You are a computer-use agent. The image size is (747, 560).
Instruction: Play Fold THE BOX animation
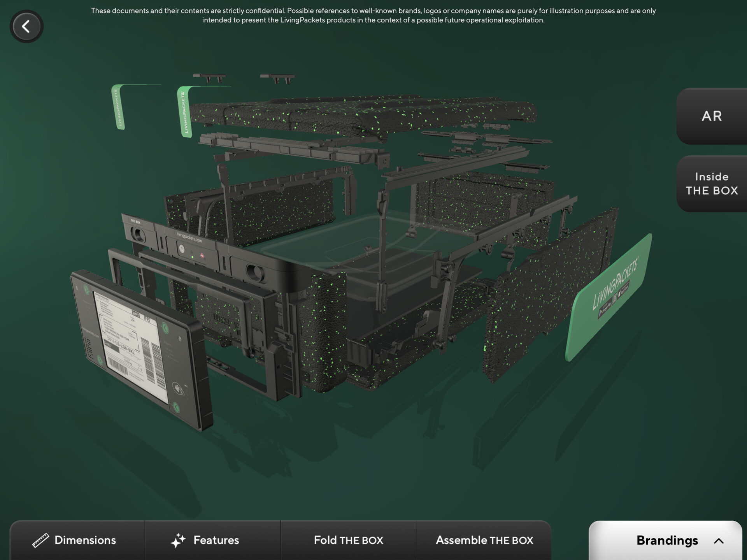348,540
